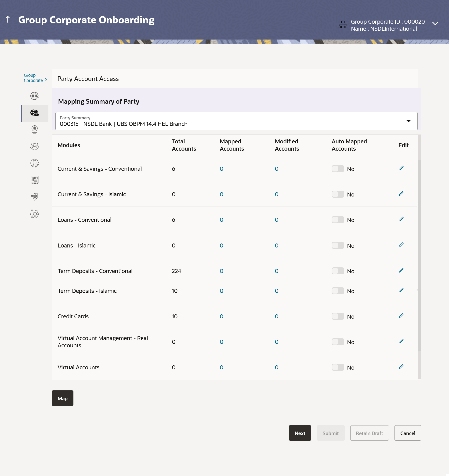Click the globe icon in sidebar
The width and height of the screenshot is (449, 476).
click(x=34, y=96)
